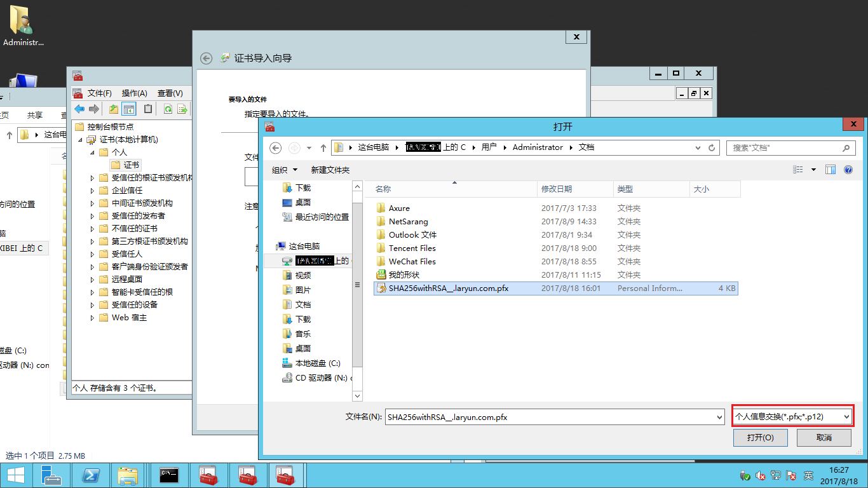Open the file type filter dropdown

coord(792,417)
